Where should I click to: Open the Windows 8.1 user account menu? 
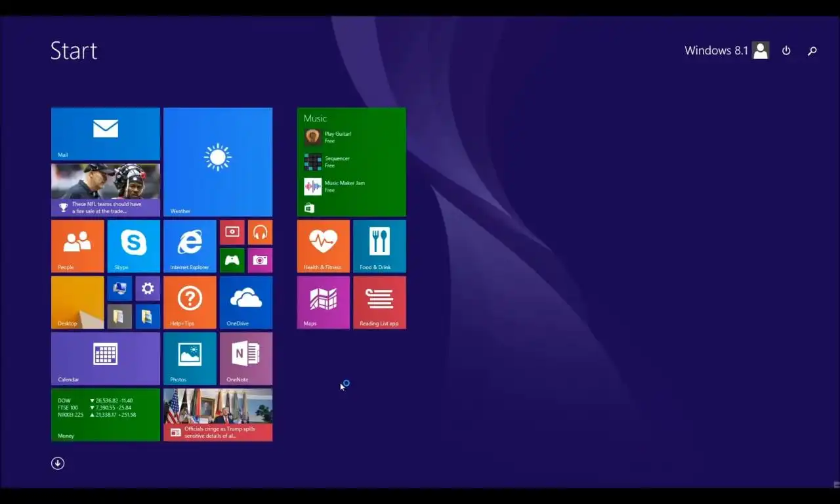pos(726,51)
